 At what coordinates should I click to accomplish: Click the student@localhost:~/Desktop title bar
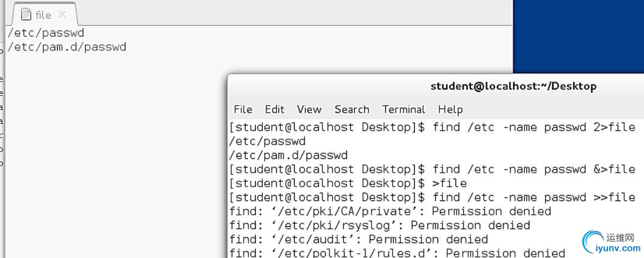[513, 86]
